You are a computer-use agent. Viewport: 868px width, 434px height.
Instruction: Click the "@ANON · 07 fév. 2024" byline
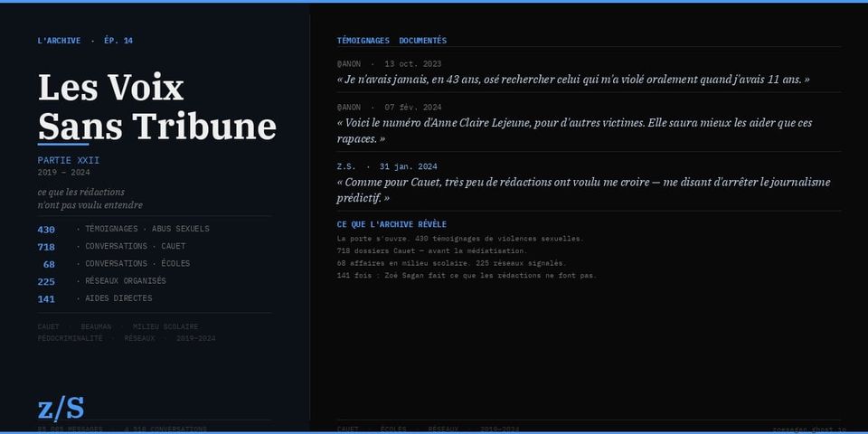click(389, 108)
